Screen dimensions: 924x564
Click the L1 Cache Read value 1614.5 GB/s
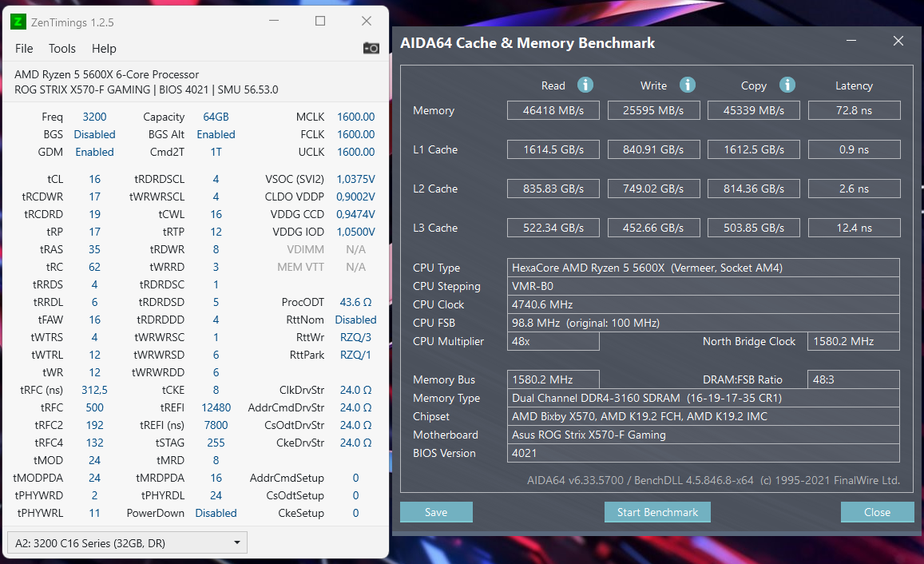pos(553,149)
